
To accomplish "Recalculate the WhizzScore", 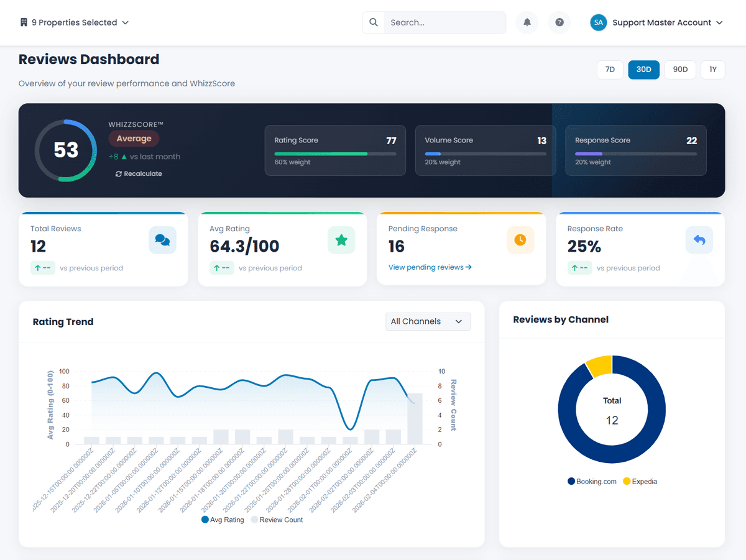I will click(x=137, y=173).
